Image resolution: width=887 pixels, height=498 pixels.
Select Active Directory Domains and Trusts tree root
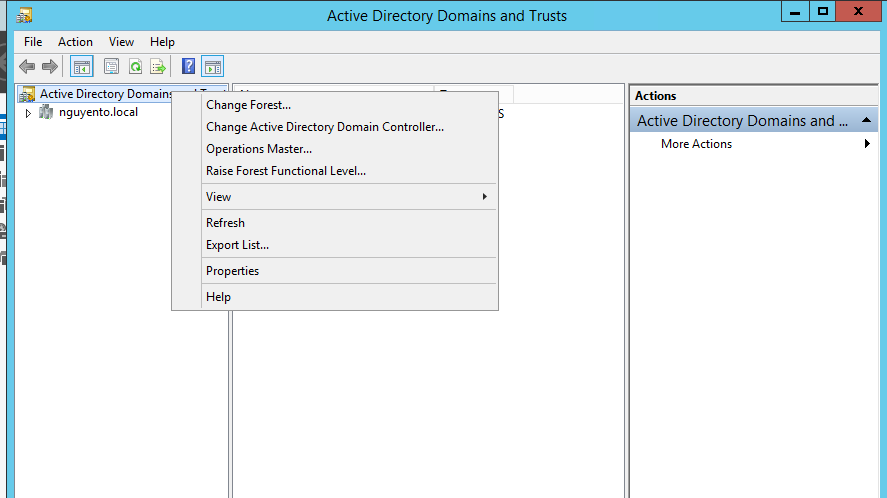[x=105, y=94]
